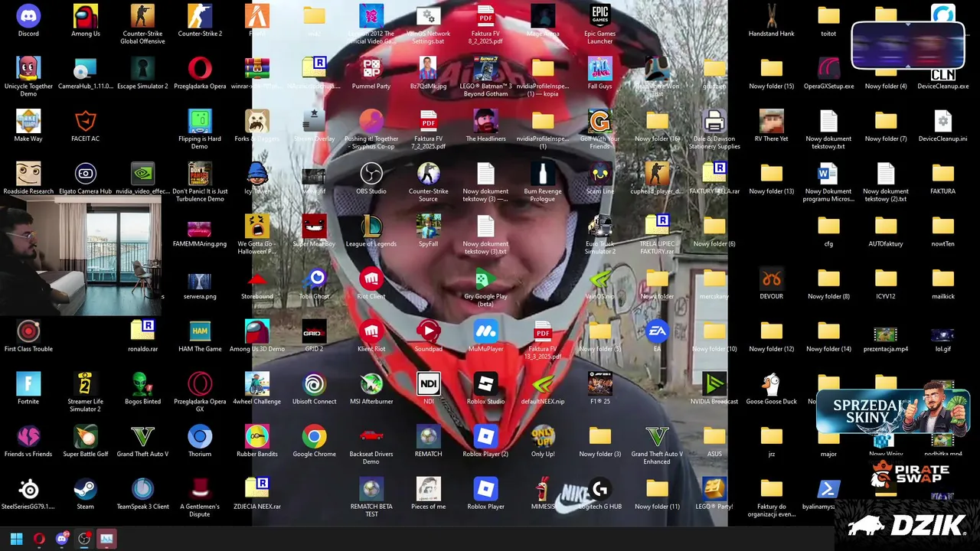
Task: Select the Google Chrome desktop icon
Action: [x=314, y=441]
